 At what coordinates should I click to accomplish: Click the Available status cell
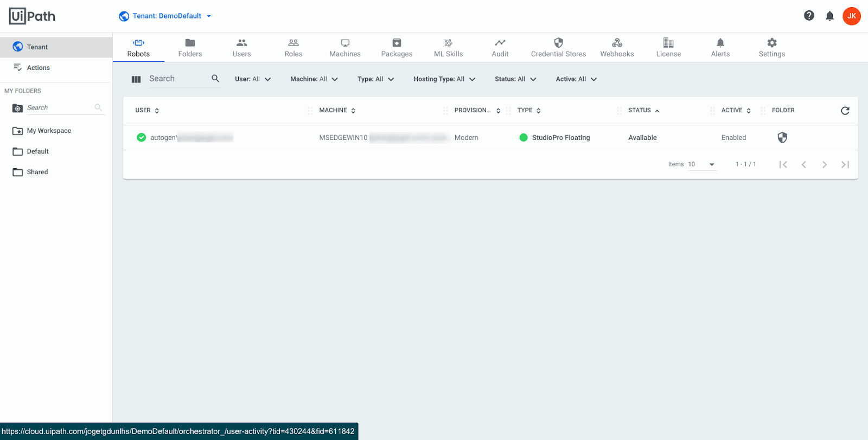point(642,138)
